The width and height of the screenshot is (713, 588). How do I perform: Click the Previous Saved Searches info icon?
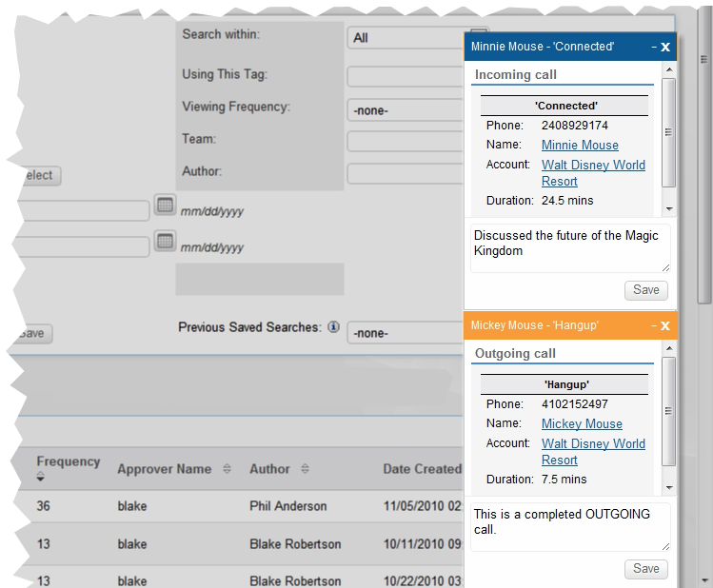pos(333,326)
